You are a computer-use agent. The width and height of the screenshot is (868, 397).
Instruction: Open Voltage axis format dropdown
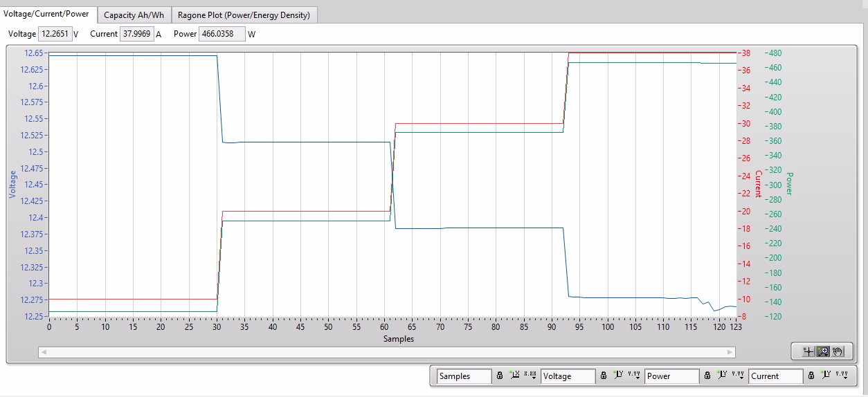click(x=635, y=376)
